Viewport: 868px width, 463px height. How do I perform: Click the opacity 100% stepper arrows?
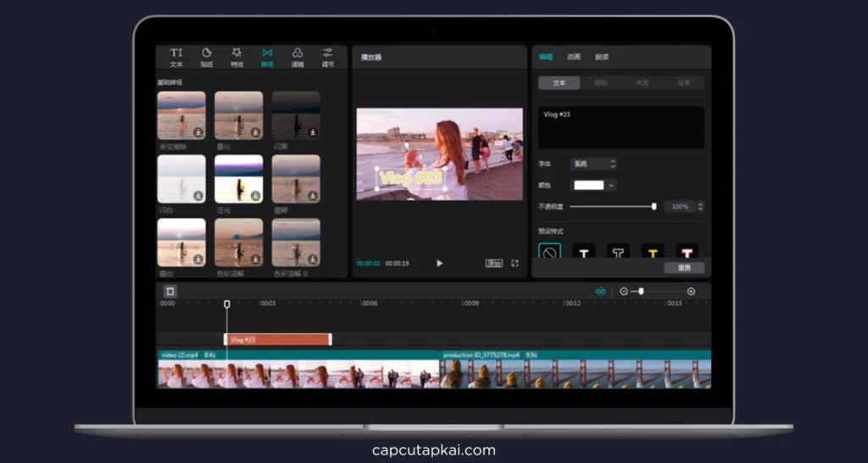[700, 206]
